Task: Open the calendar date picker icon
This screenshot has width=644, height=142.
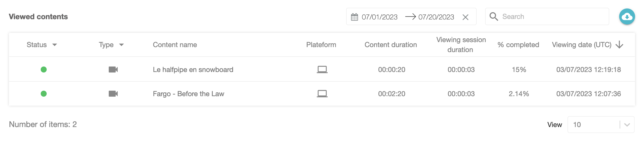Action: pos(354,17)
